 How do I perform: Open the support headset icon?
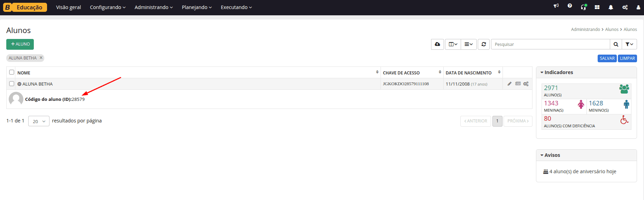tap(584, 7)
